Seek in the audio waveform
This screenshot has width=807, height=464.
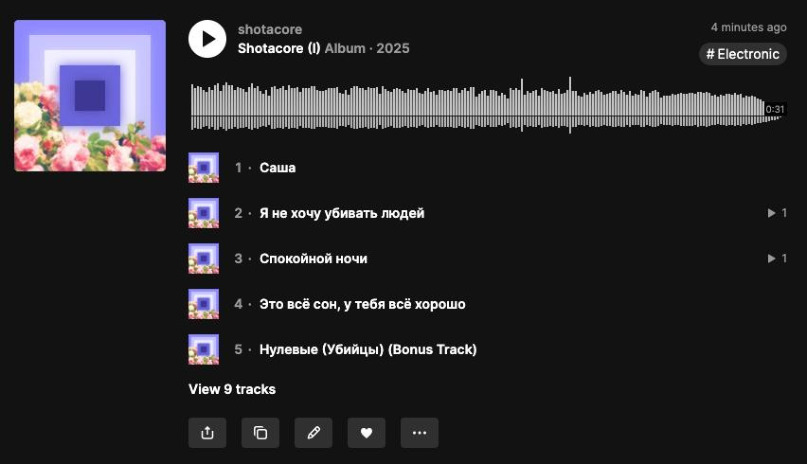pos(487,105)
